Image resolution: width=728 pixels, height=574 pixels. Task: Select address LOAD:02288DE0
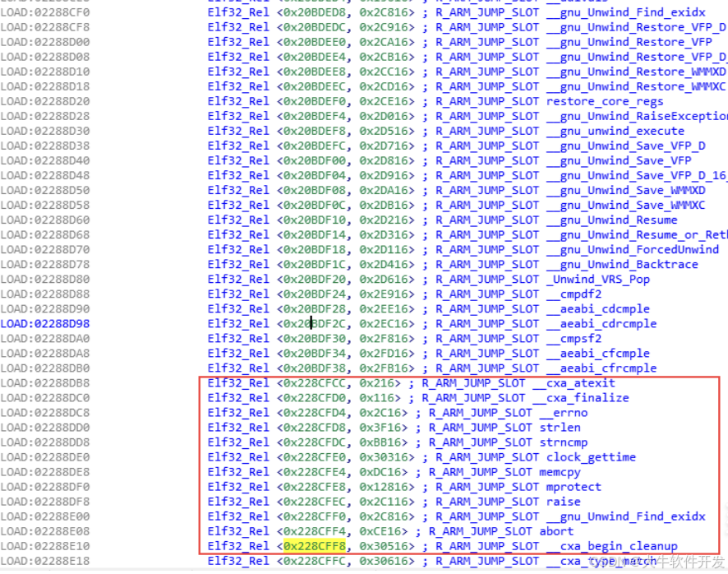[45, 457]
